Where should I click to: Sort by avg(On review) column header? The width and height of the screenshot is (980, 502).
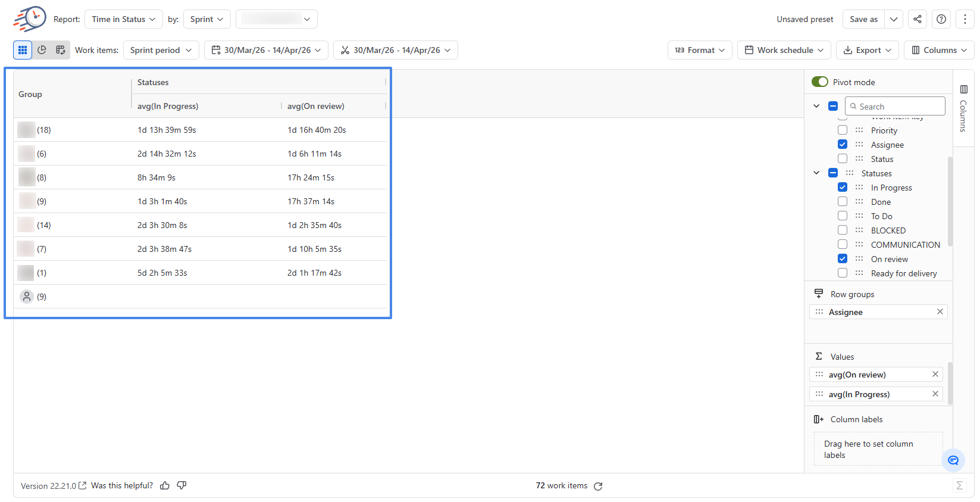[316, 106]
